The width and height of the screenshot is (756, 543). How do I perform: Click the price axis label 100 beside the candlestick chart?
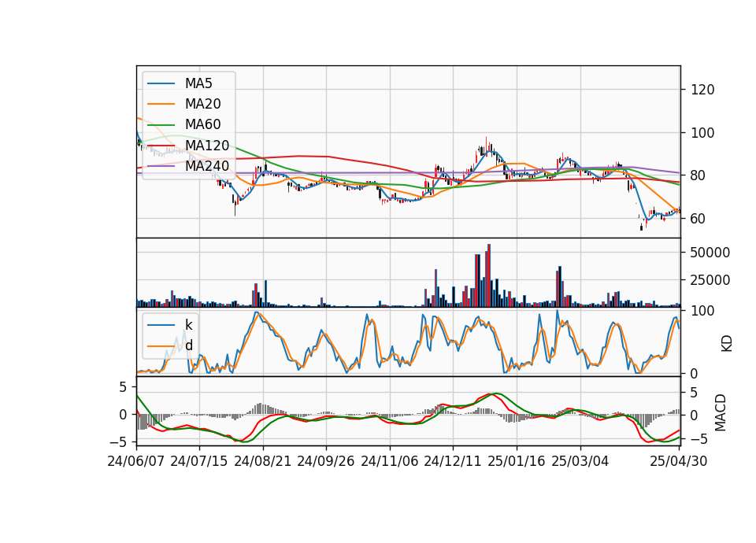(702, 133)
